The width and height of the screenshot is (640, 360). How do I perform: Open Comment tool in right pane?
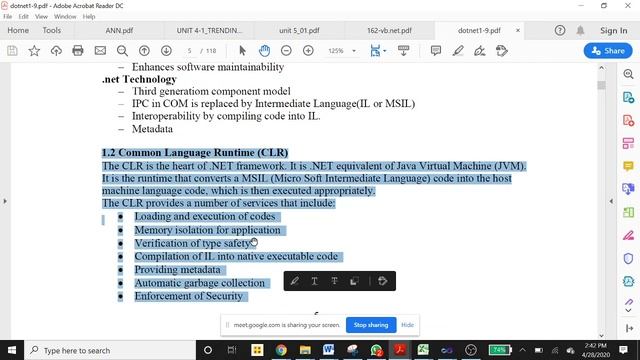pyautogui.click(x=628, y=166)
